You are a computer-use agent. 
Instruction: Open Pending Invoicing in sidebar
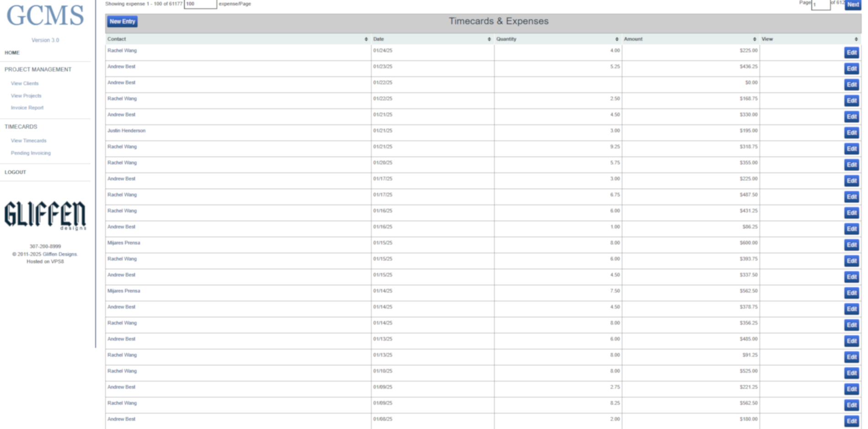click(31, 153)
